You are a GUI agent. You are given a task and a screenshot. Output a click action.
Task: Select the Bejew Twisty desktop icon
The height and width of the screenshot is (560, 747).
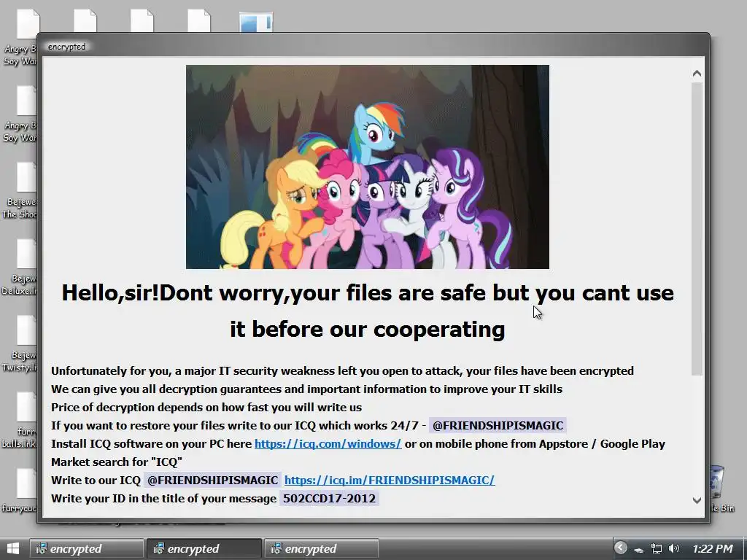click(20, 344)
